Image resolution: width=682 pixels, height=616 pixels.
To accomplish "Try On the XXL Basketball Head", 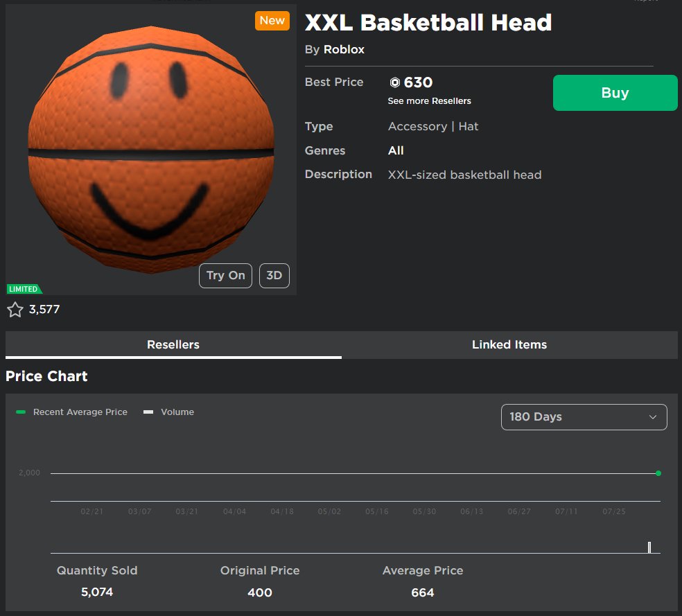I will (x=225, y=275).
